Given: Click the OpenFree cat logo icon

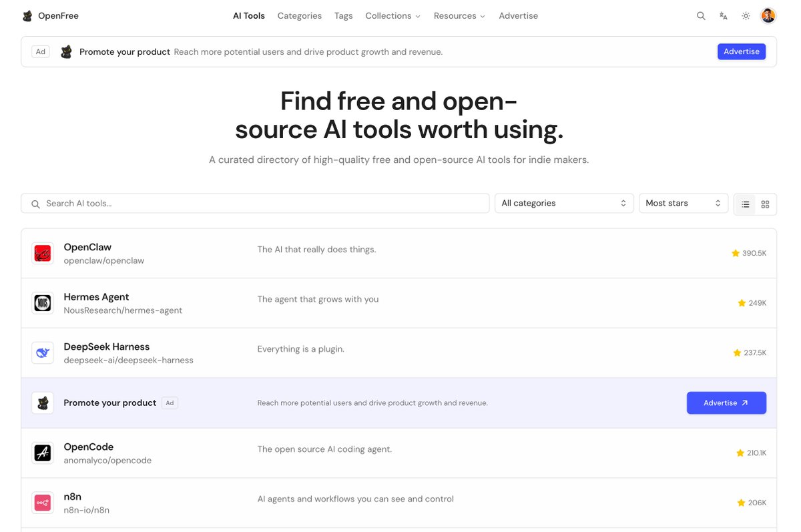Looking at the screenshot, I should tap(27, 16).
